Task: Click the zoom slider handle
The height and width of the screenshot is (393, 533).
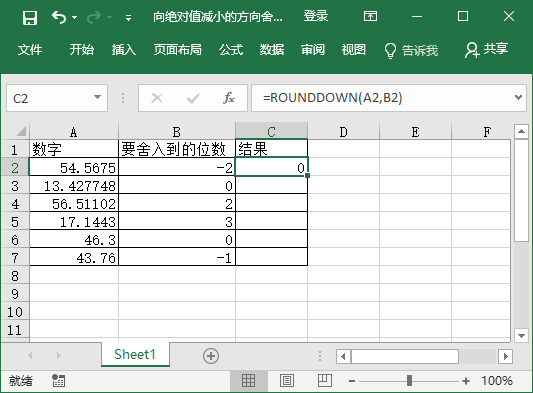Action: click(x=409, y=381)
